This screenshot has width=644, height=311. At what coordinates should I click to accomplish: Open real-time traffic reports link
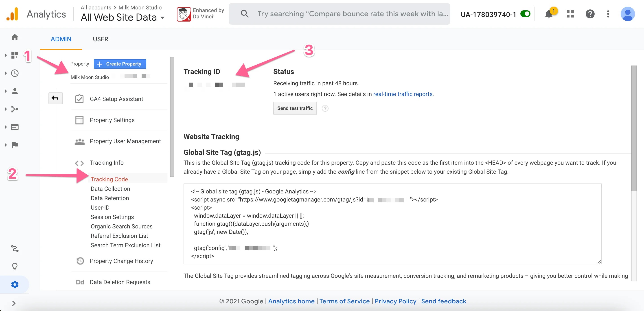tap(403, 94)
